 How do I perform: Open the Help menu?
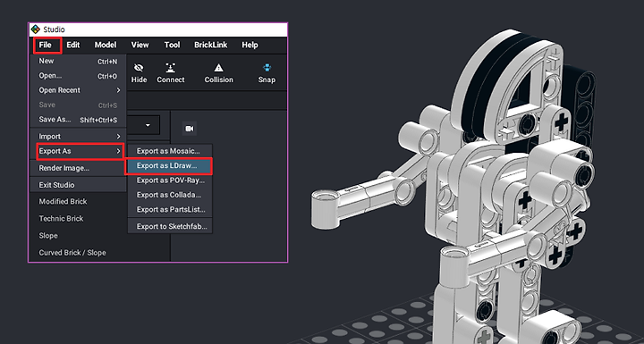(250, 46)
